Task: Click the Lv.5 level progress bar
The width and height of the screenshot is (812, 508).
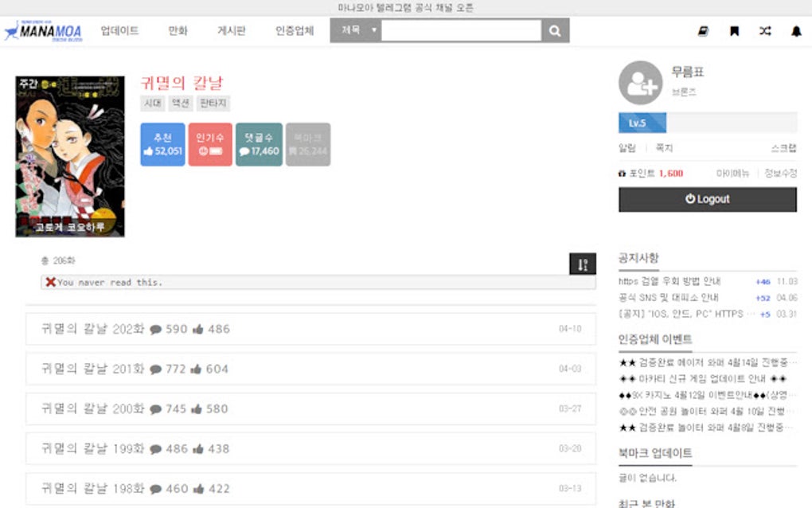Action: 708,123
